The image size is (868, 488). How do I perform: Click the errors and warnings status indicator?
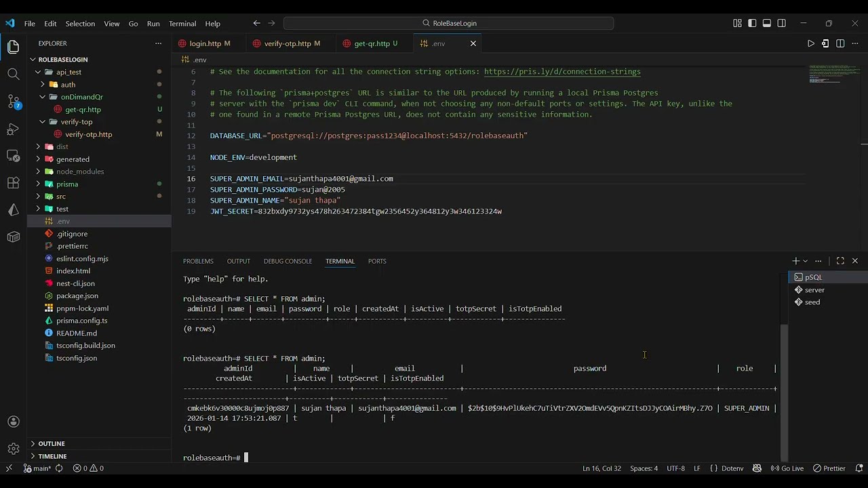pyautogui.click(x=88, y=468)
